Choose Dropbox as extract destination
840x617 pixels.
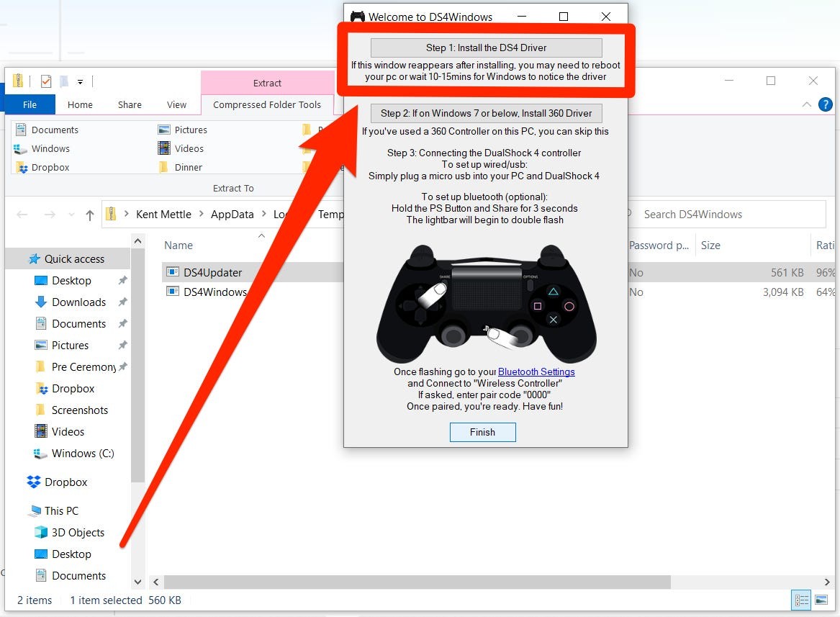(x=43, y=167)
